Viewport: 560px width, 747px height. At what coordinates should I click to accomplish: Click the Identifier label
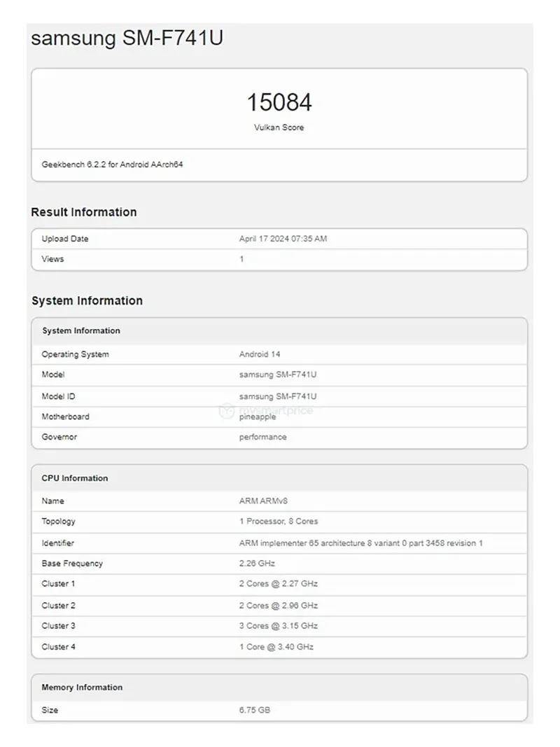(57, 543)
